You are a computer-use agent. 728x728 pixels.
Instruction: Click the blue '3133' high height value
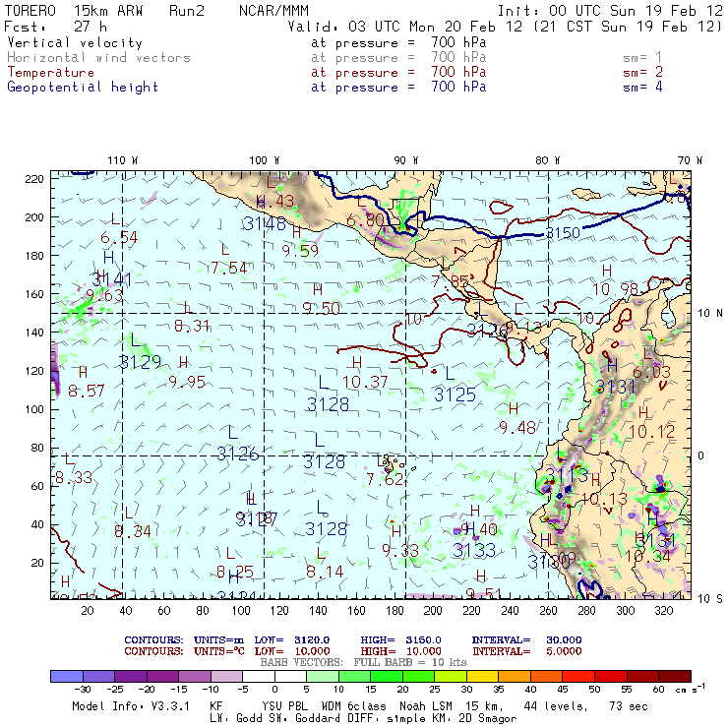click(474, 550)
